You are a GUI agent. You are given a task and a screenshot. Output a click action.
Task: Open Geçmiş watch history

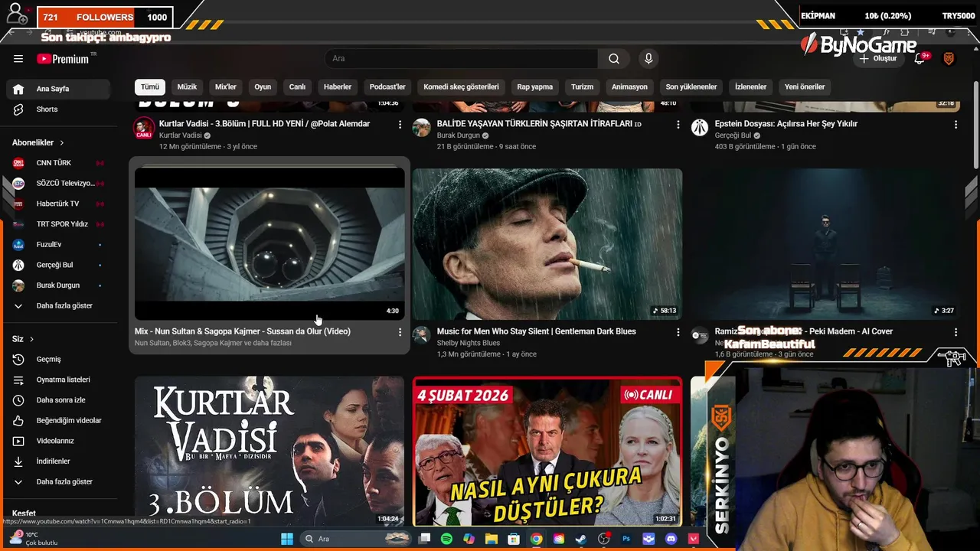[x=58, y=360]
